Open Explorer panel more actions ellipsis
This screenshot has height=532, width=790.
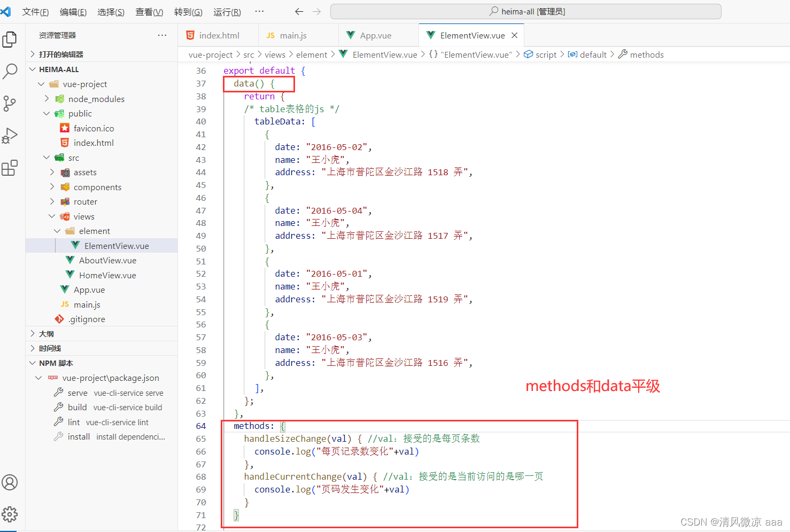tap(162, 35)
